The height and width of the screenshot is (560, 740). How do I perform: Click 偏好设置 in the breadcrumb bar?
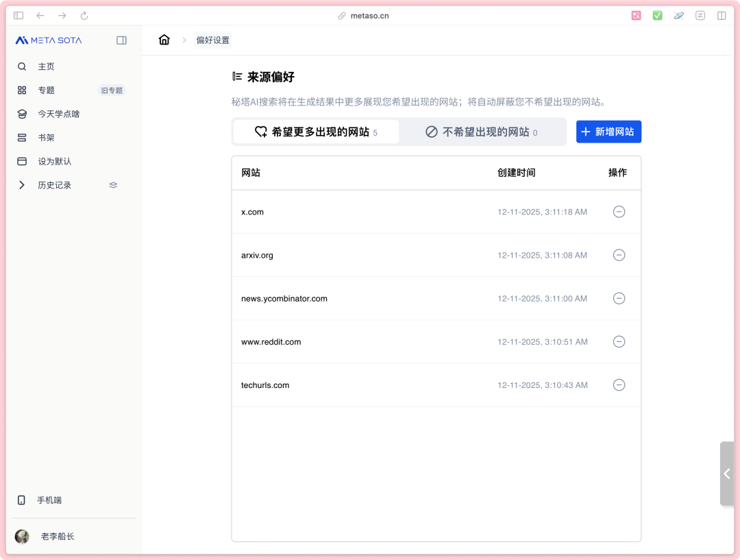(x=214, y=40)
